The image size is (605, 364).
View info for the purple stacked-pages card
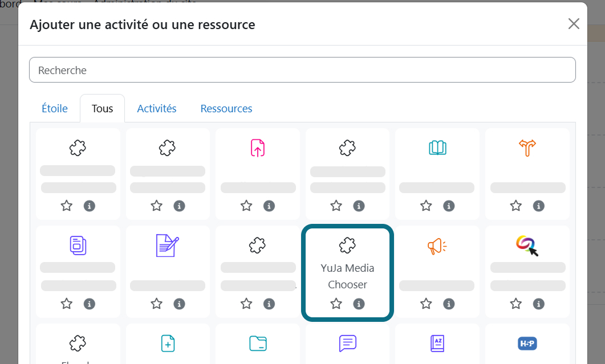point(89,304)
